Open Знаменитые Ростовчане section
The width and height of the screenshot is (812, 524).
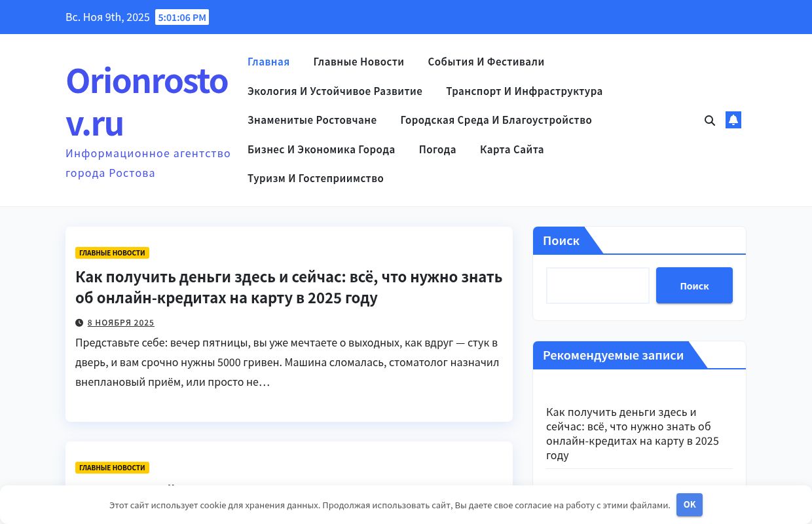tap(312, 120)
